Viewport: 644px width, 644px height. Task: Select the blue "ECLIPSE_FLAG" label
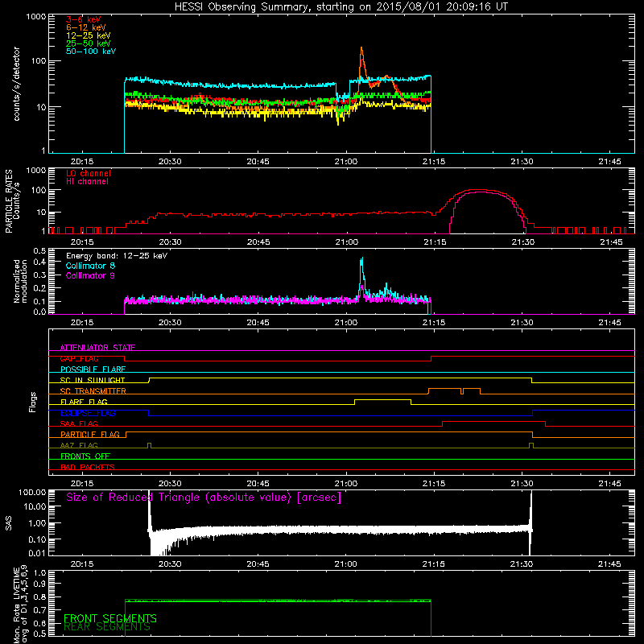coord(88,413)
